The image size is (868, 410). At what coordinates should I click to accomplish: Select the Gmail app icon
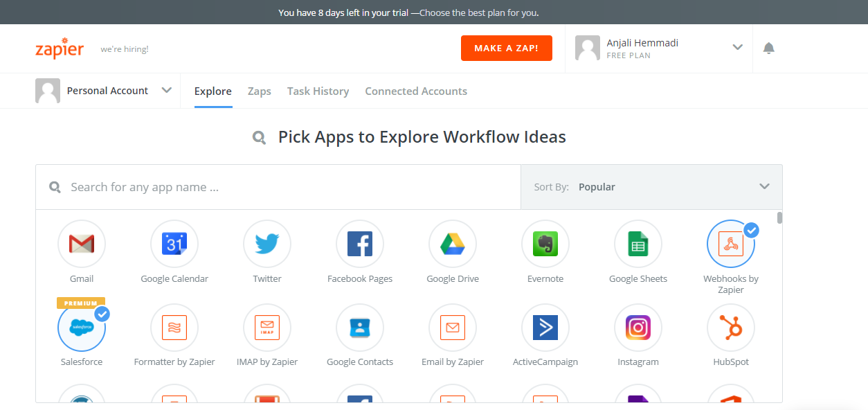point(82,244)
